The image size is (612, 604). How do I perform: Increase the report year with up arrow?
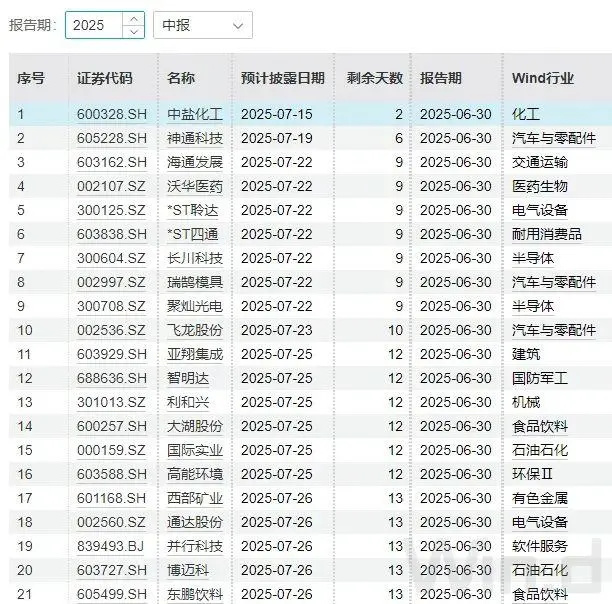133,19
